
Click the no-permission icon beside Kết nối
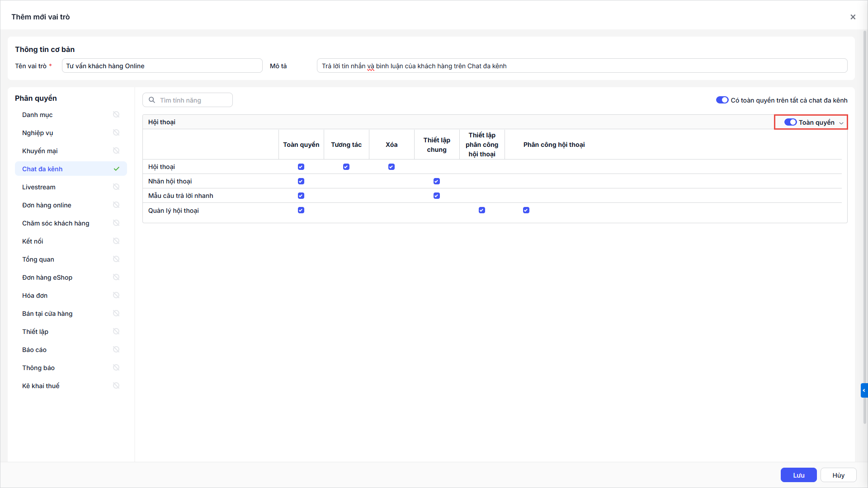[x=116, y=241]
